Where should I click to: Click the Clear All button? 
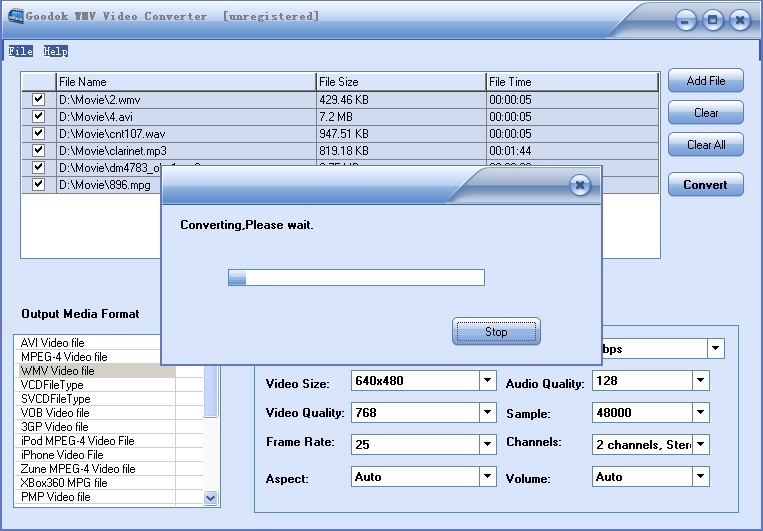point(706,145)
